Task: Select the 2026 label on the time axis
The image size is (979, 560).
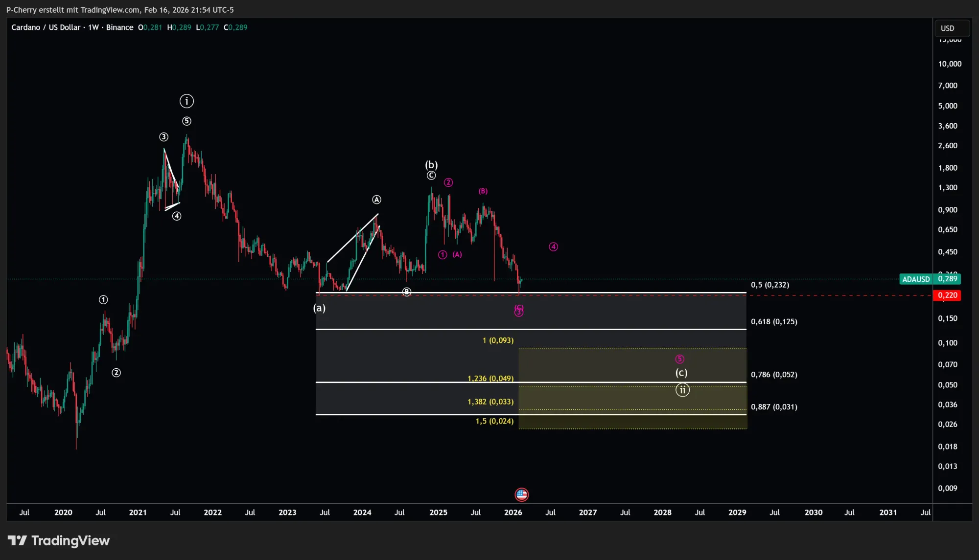Action: click(513, 513)
